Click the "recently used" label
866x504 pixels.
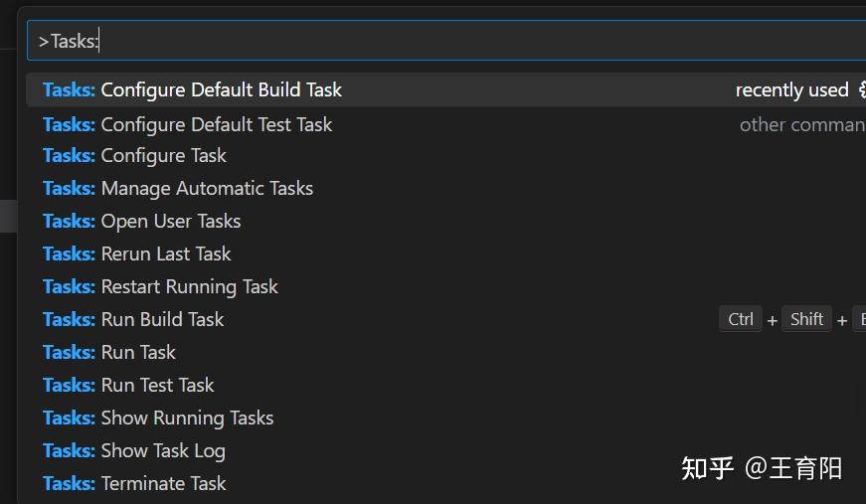click(791, 90)
